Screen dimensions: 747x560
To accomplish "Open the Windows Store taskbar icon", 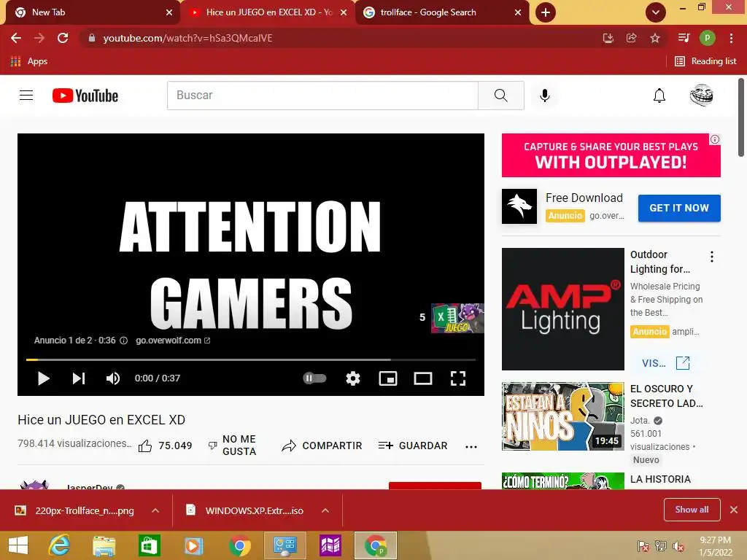I will pos(149,545).
